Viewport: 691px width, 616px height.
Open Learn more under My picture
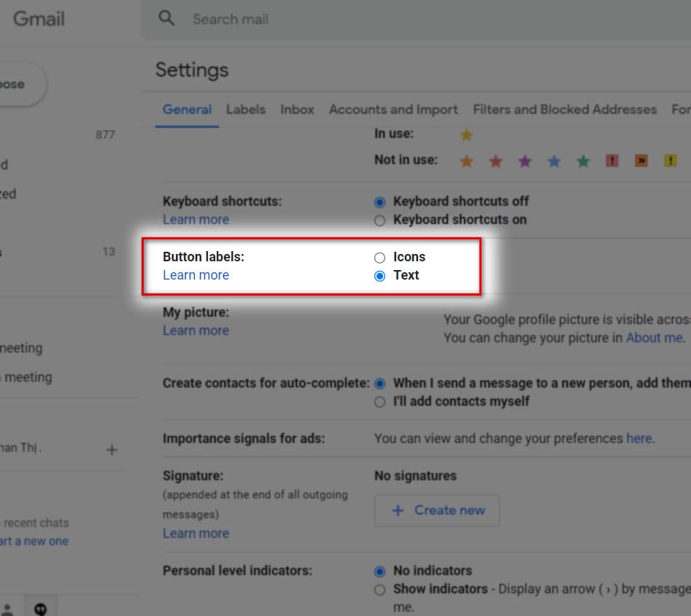196,331
